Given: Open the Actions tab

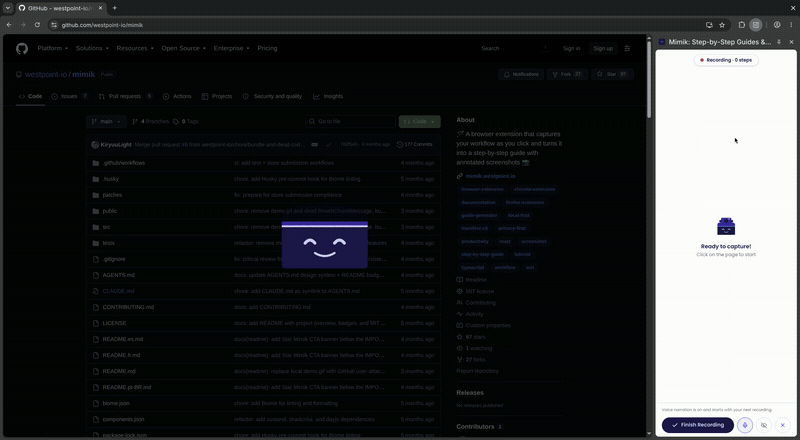Looking at the screenshot, I should pos(177,96).
